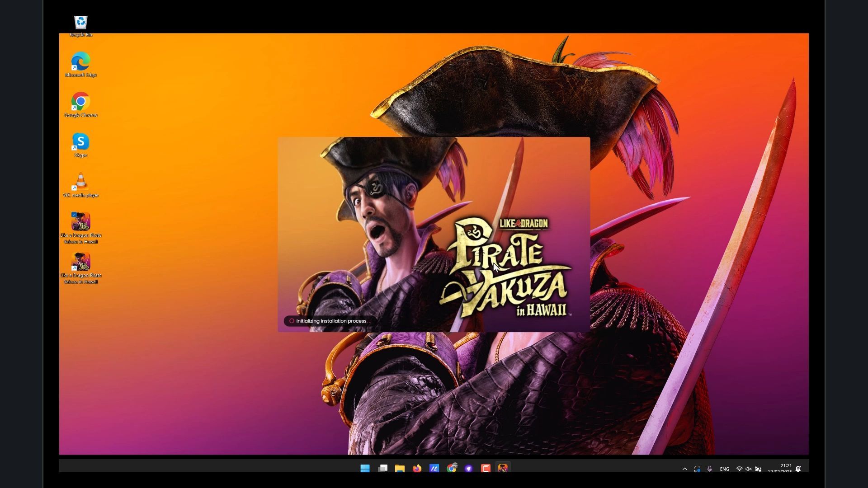Open Task View from the taskbar
868x488 pixels.
tap(382, 469)
